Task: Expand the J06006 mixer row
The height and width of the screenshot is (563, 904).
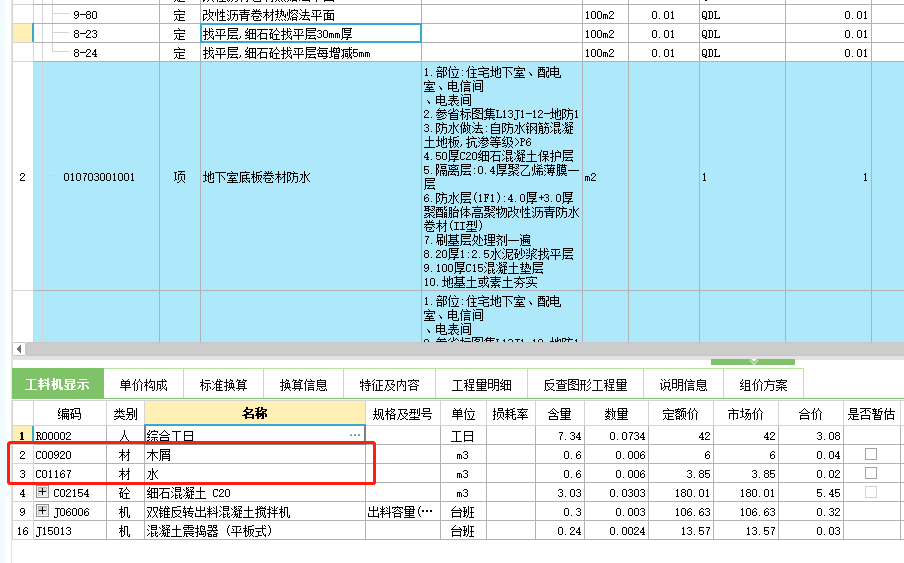Action: point(42,511)
